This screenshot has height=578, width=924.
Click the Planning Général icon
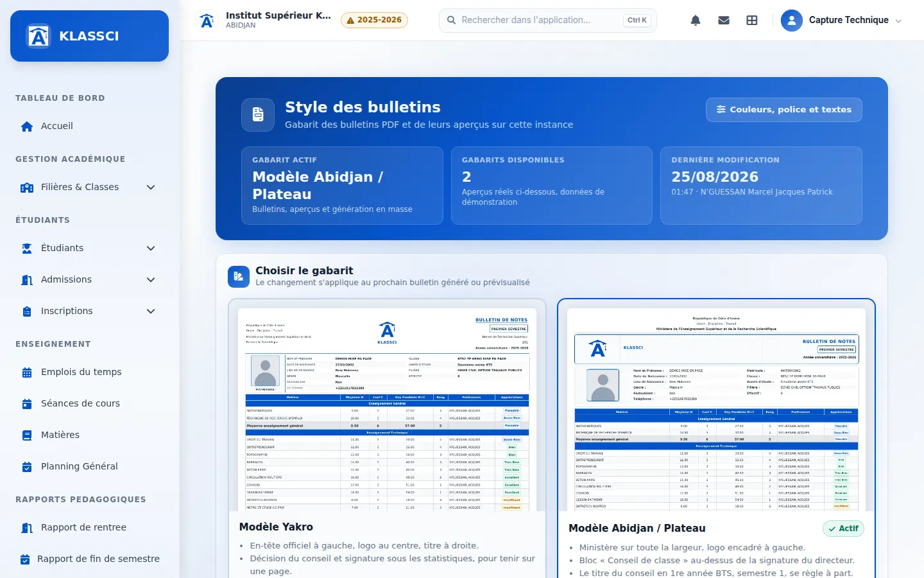click(27, 467)
